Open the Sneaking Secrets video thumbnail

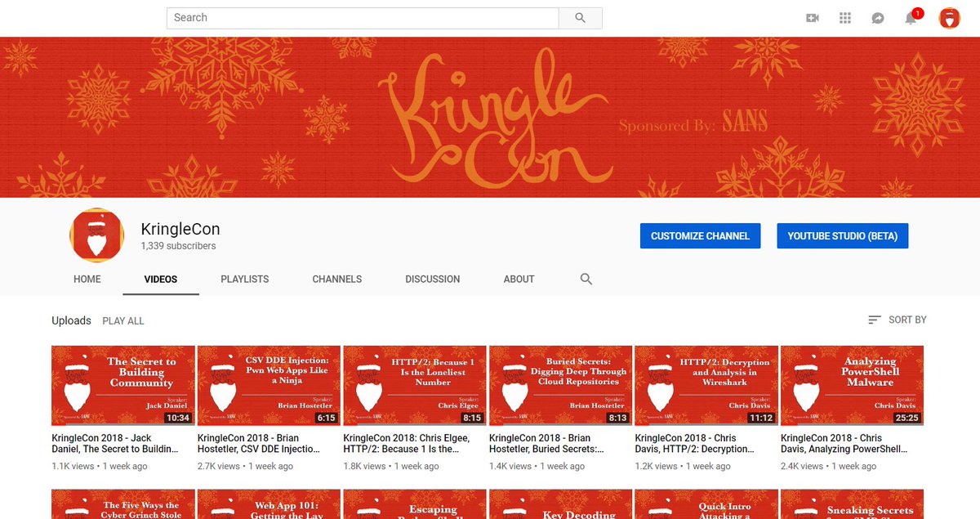click(x=853, y=504)
